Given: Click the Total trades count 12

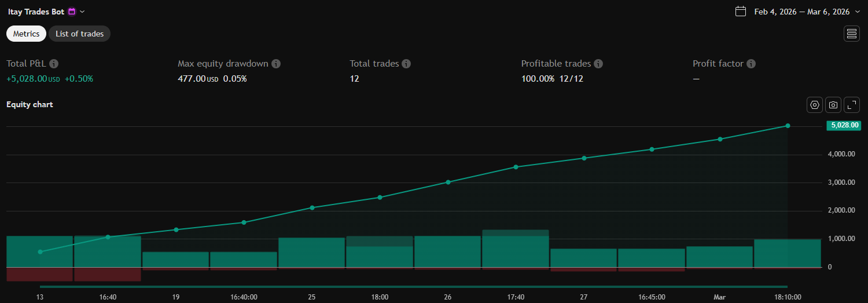Looking at the screenshot, I should [354, 79].
